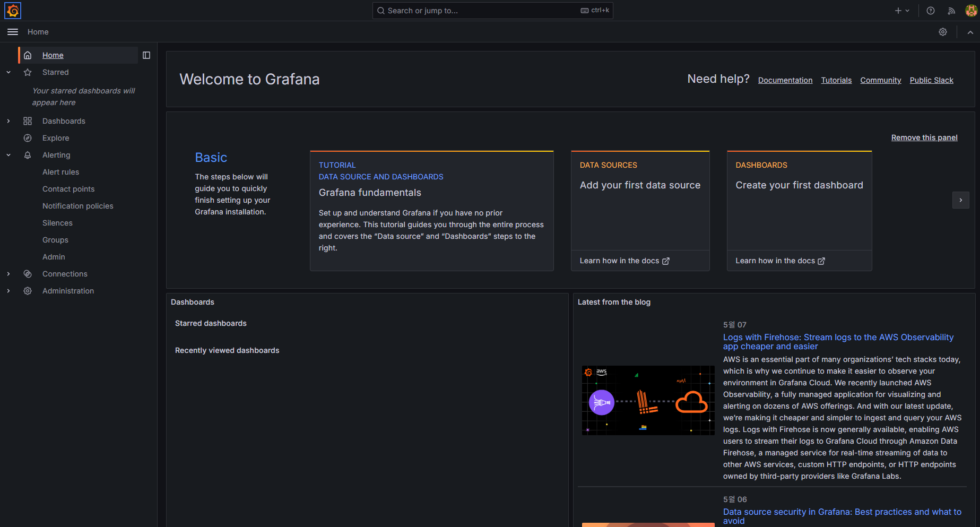The width and height of the screenshot is (980, 527).
Task: Expand the Connections section chevron
Action: tap(8, 274)
